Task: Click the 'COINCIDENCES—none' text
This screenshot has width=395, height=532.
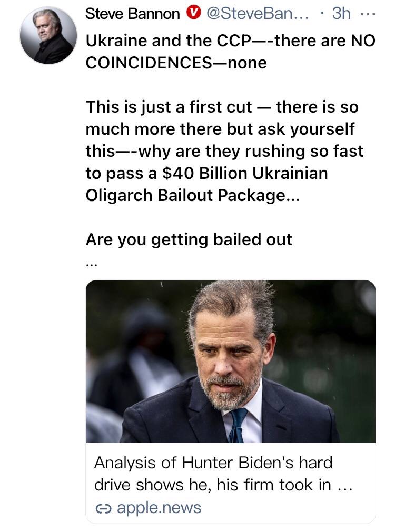Action: point(176,63)
